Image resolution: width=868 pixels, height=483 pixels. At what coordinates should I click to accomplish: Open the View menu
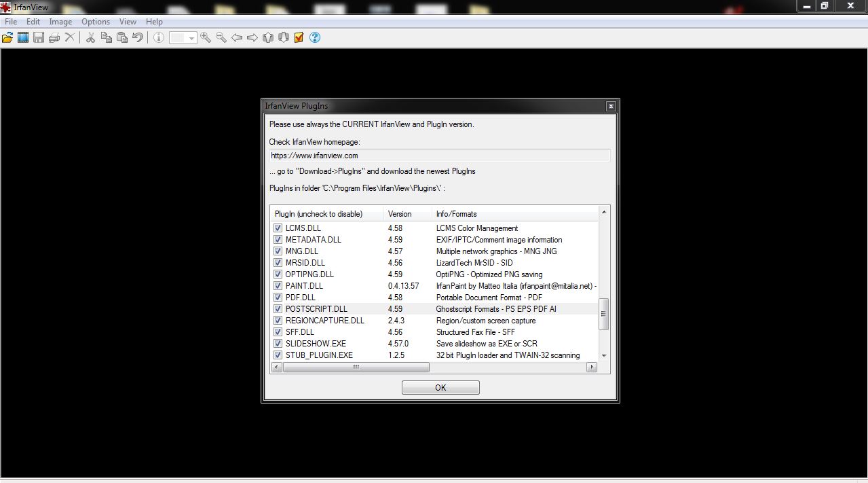coord(128,22)
